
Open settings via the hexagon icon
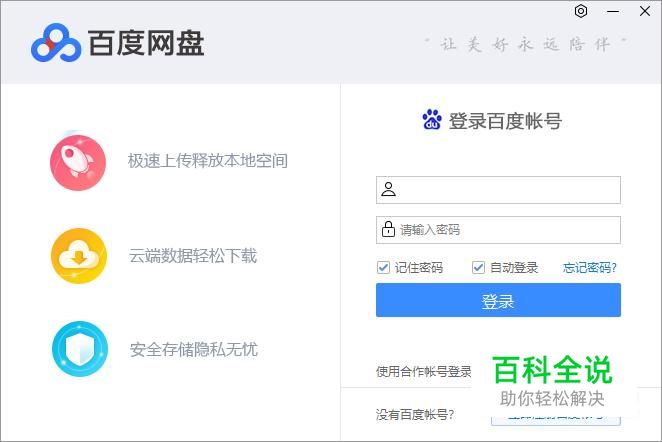(581, 11)
